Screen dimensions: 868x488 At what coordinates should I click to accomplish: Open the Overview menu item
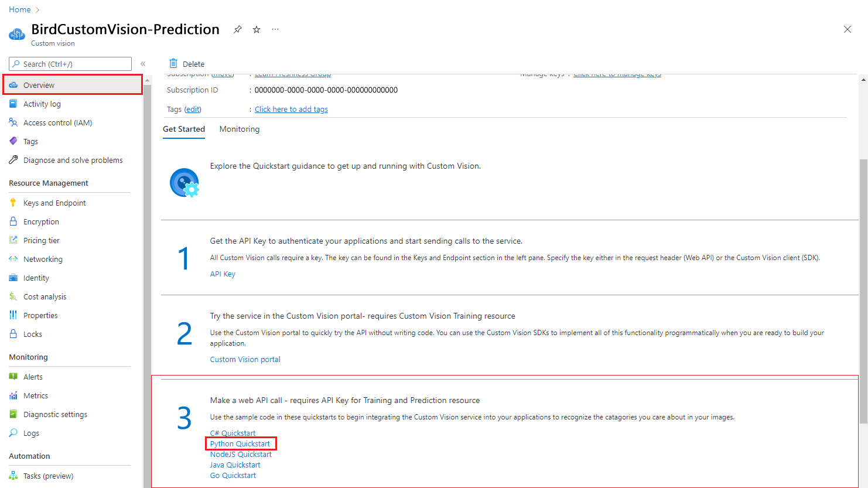[73, 85]
